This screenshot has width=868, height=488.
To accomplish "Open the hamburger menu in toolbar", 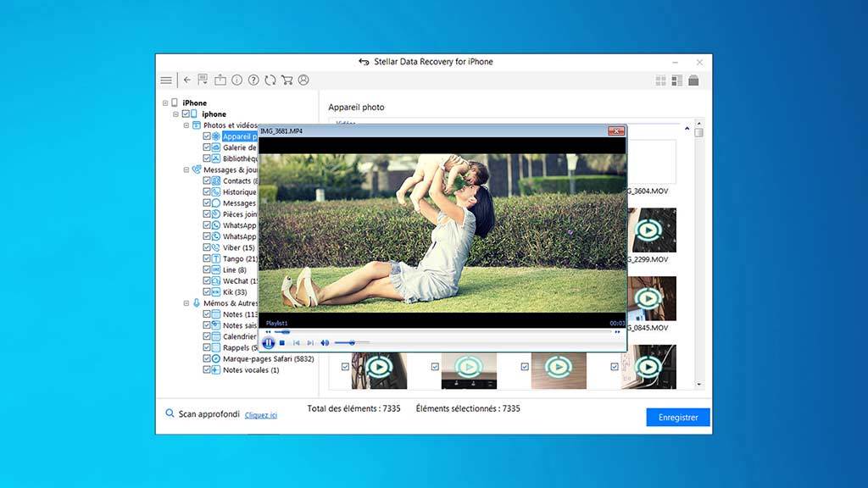I will pos(166,80).
